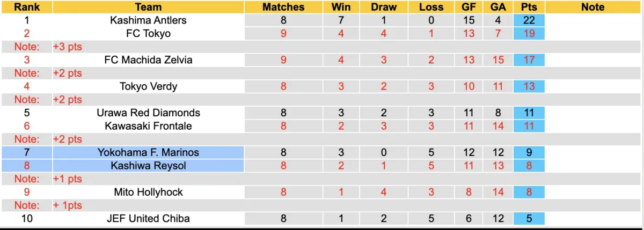Click the Team column header
This screenshot has width=644, height=230.
148,7
